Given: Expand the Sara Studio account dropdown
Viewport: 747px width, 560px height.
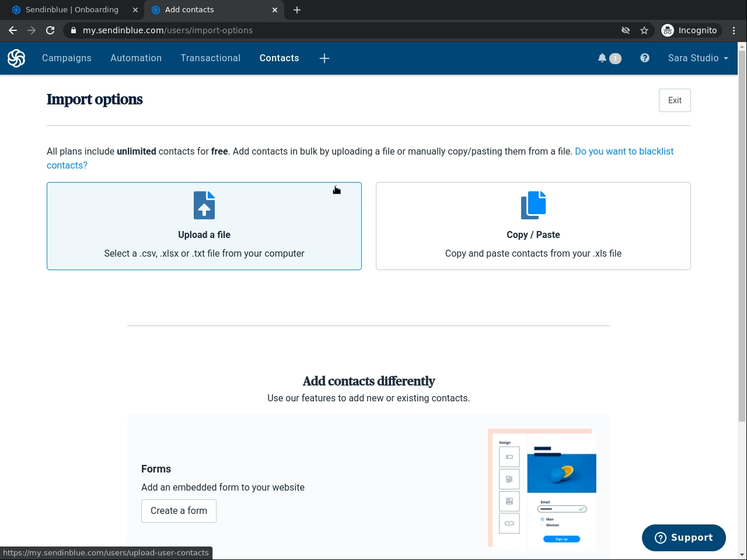Looking at the screenshot, I should pos(698,58).
